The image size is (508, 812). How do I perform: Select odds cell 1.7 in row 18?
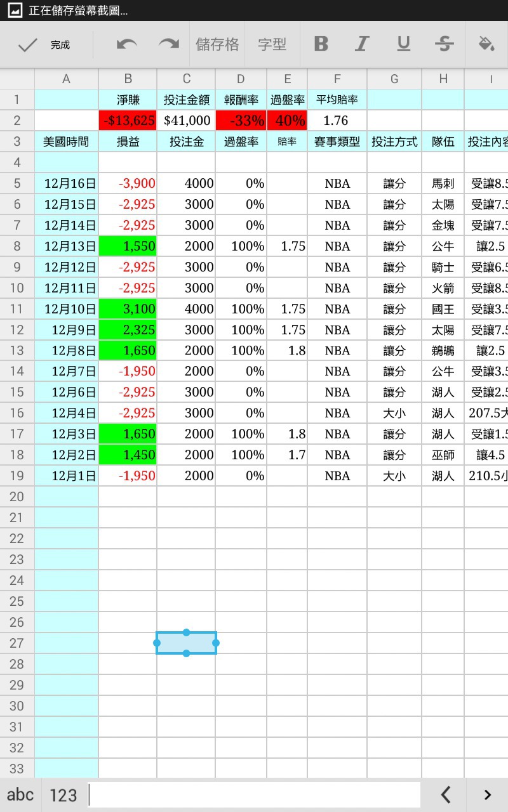click(x=287, y=455)
